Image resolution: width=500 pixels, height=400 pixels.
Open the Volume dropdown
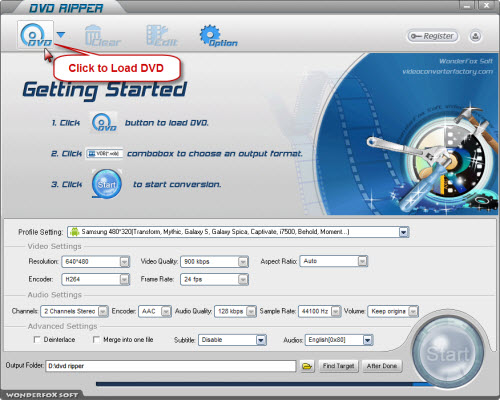(413, 311)
